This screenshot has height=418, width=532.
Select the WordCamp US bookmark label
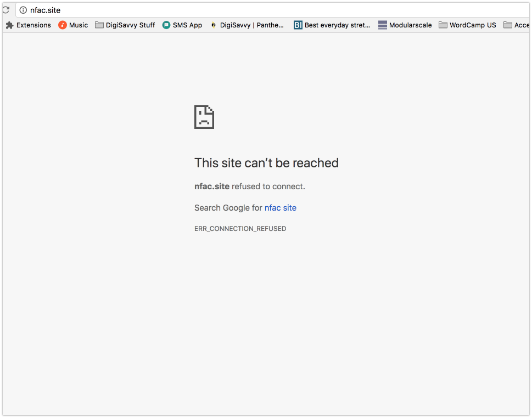pyautogui.click(x=473, y=25)
